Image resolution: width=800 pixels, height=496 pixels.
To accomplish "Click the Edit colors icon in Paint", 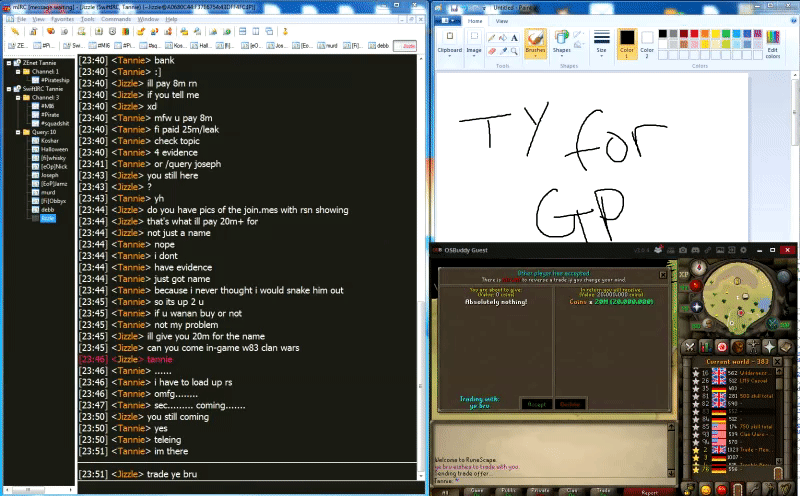I will pos(772,44).
